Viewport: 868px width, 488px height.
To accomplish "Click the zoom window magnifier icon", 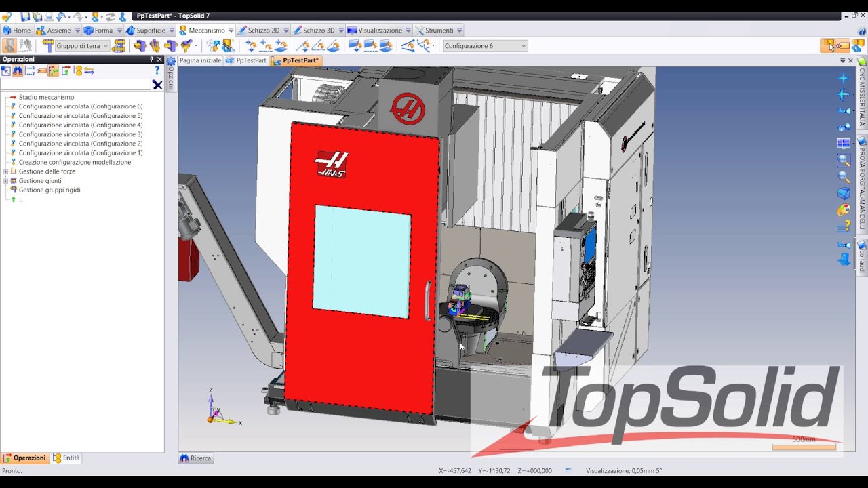I will click(844, 160).
